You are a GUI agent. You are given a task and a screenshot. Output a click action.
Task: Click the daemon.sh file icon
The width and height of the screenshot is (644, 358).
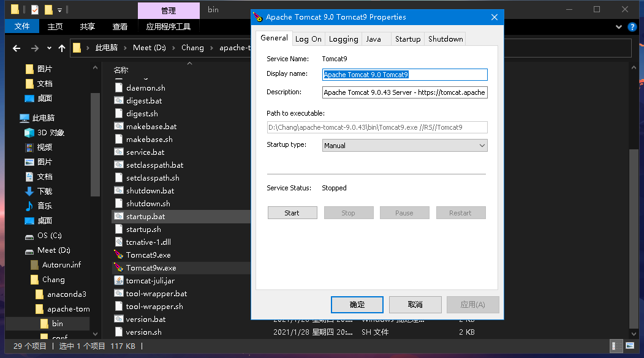119,88
